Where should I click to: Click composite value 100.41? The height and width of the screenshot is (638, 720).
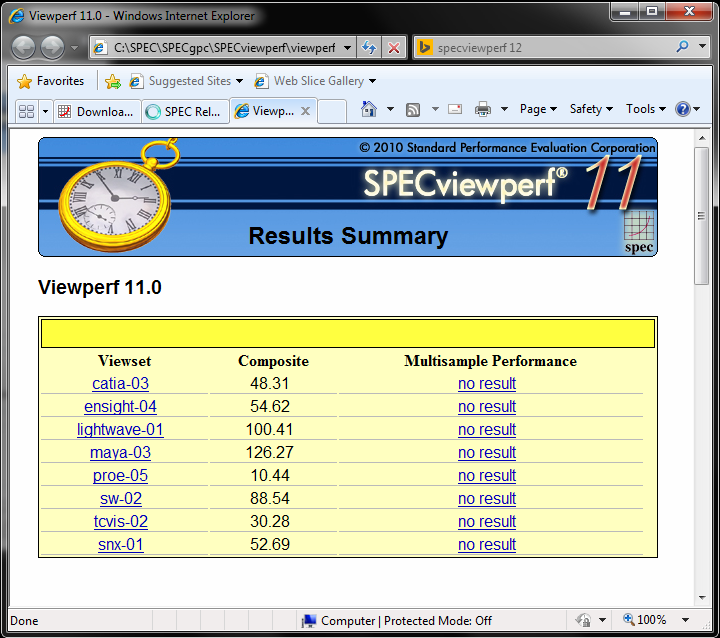(270, 429)
